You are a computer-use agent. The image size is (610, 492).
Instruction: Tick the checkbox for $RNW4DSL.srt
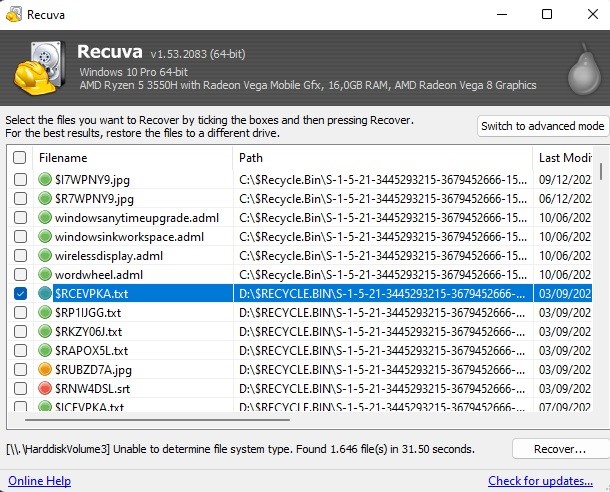[20, 389]
